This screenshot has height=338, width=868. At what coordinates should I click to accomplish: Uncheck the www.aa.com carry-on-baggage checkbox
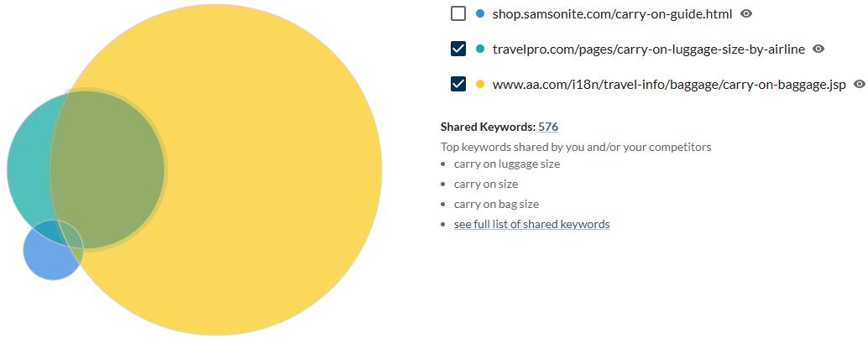point(458,84)
